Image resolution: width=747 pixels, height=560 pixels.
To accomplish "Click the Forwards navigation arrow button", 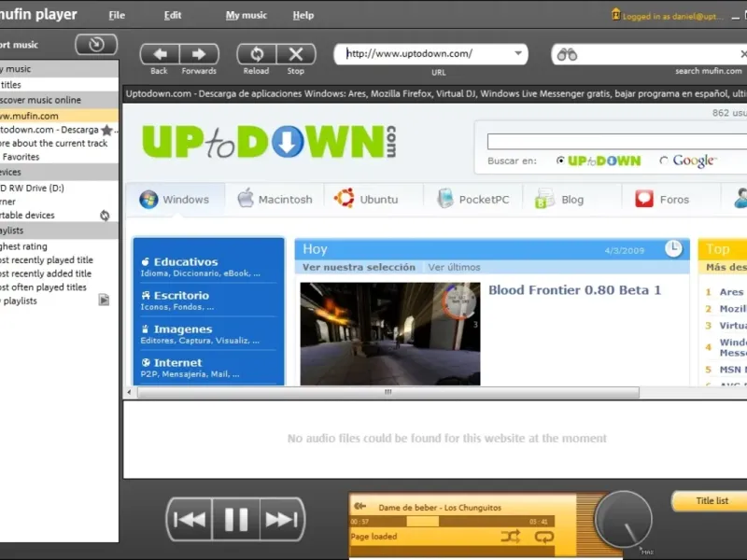I will (x=199, y=54).
